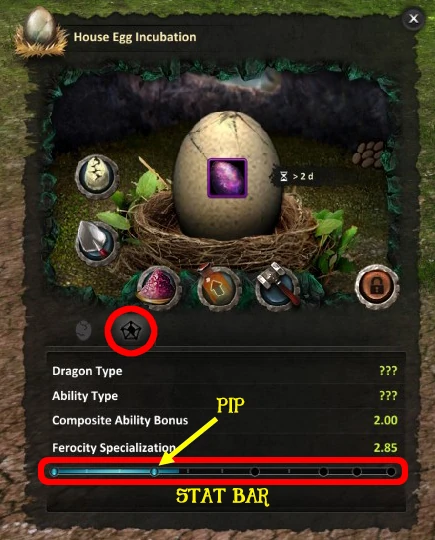Click the cracked egg hatch icon

pos(97,176)
